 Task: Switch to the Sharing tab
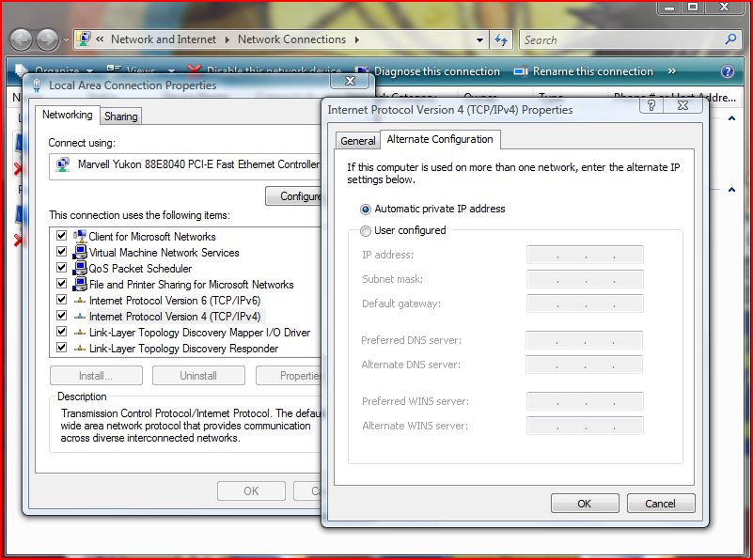121,117
